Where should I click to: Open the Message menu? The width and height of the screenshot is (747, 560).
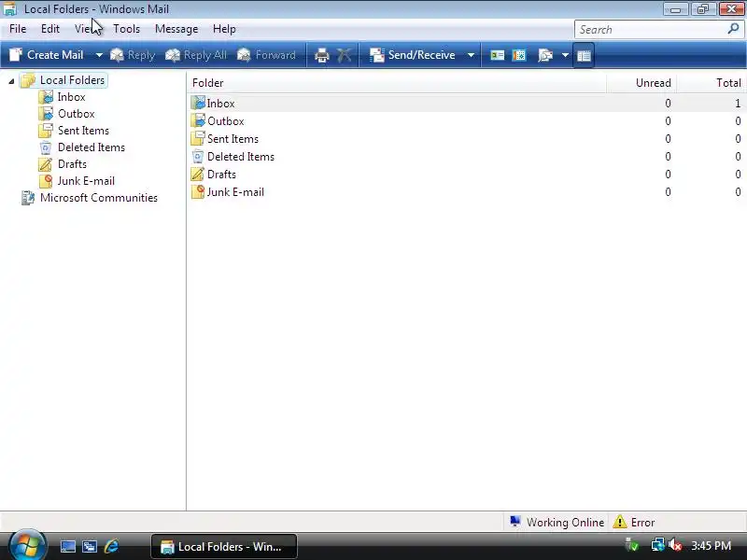[176, 29]
